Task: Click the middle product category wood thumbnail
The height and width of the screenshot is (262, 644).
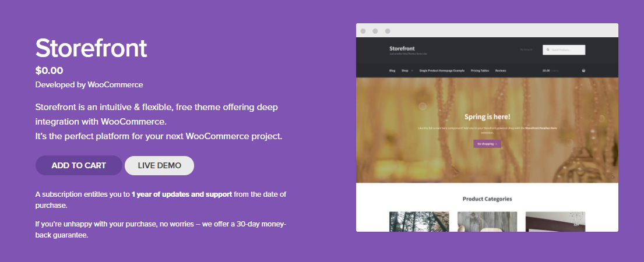Action: 487,221
